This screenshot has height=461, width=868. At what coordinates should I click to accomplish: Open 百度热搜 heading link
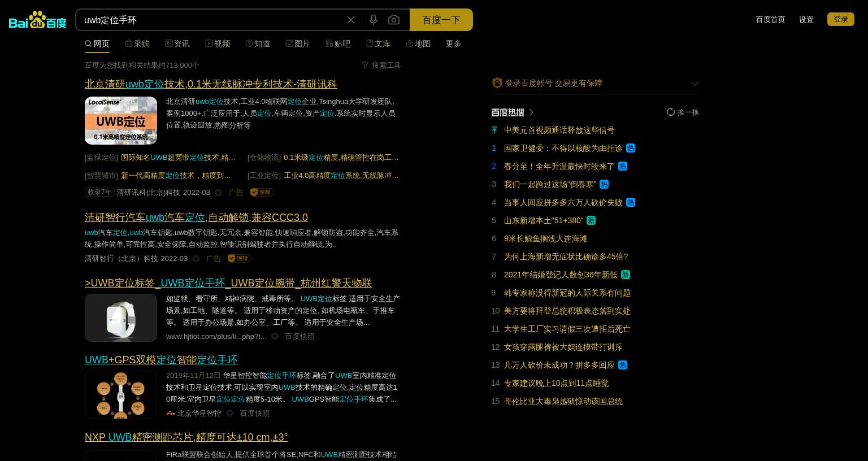tap(513, 112)
